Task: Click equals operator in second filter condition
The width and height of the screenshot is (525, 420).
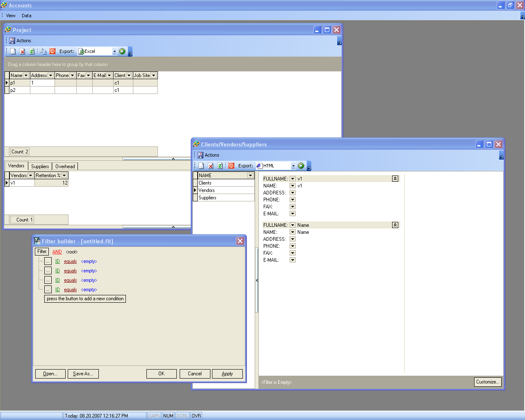Action: tap(71, 271)
